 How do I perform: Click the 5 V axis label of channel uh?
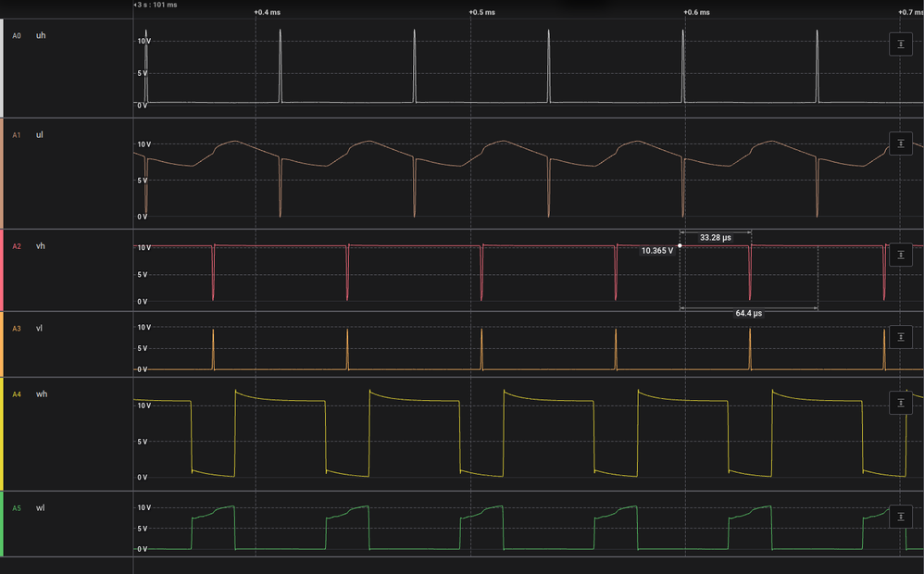[142, 73]
